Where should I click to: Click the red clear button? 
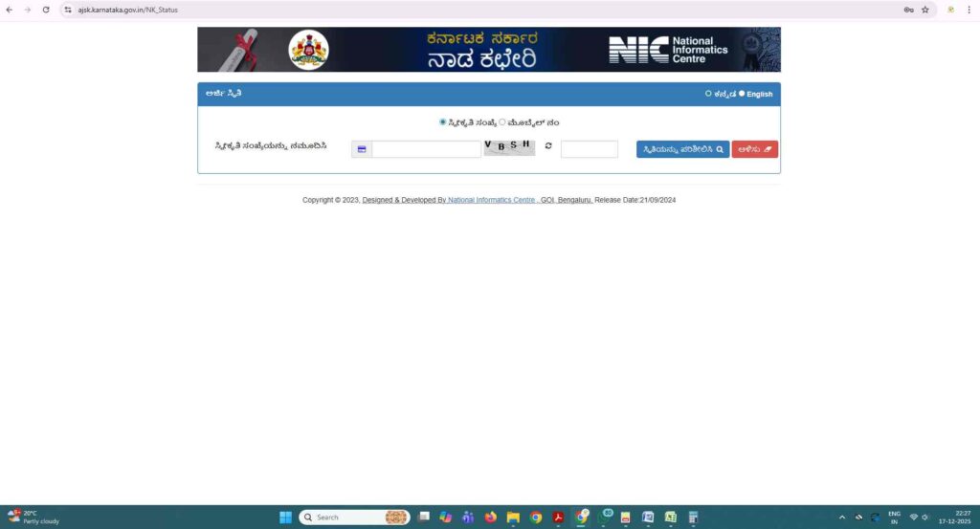point(755,149)
